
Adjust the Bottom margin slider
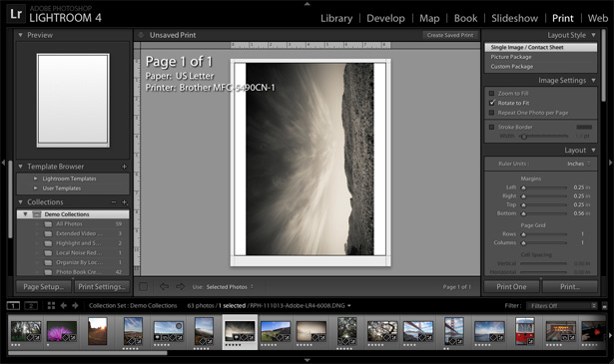pyautogui.click(x=523, y=213)
